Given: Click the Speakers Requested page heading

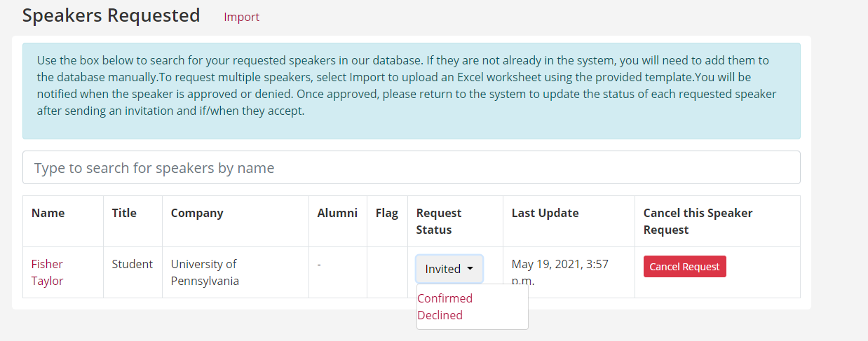Looking at the screenshot, I should click(x=111, y=15).
